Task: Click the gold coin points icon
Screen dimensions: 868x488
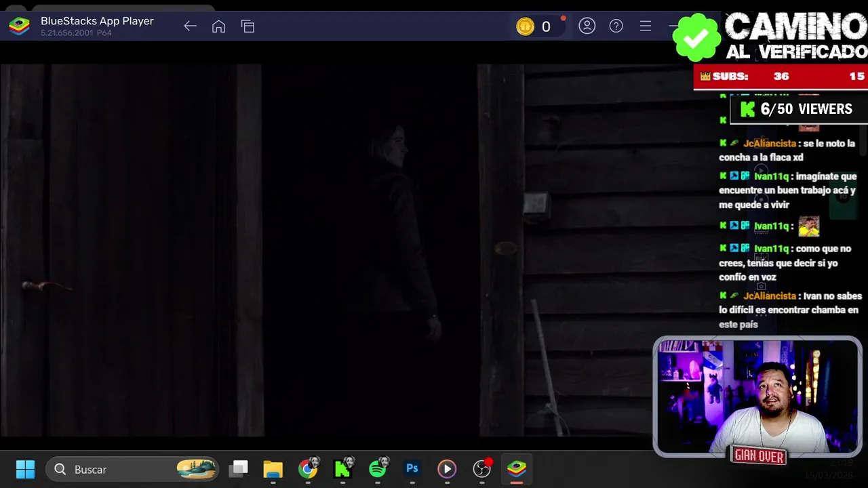Action: click(525, 26)
